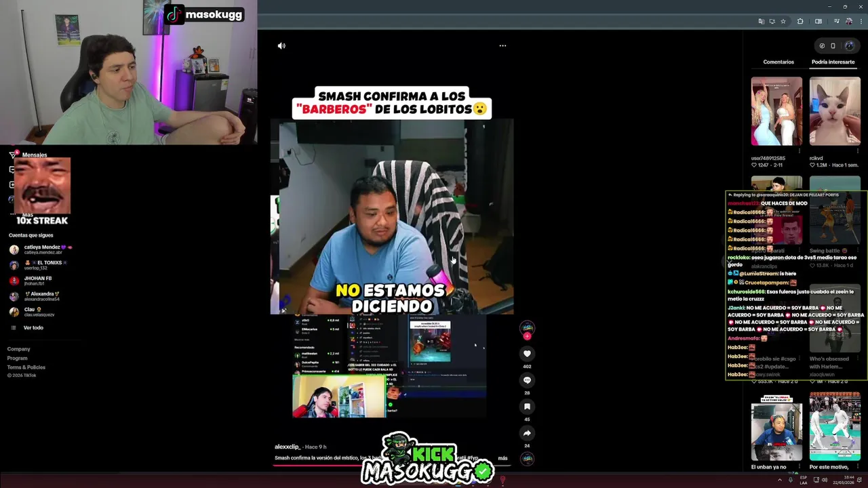Click Ver todo followed accounts
The image size is (868, 488).
point(33,328)
